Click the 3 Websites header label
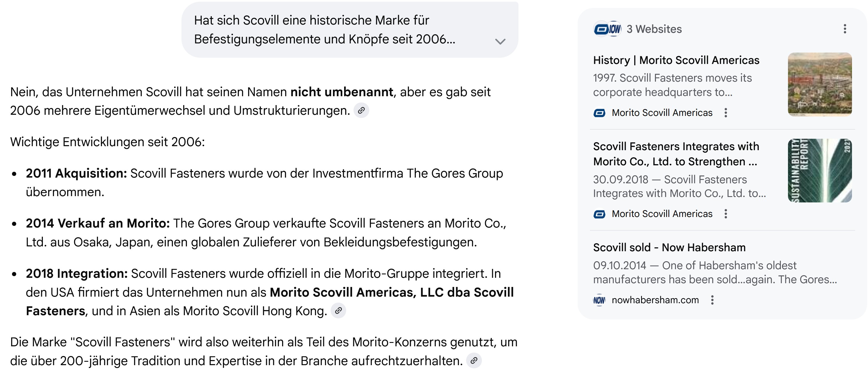 coord(654,29)
